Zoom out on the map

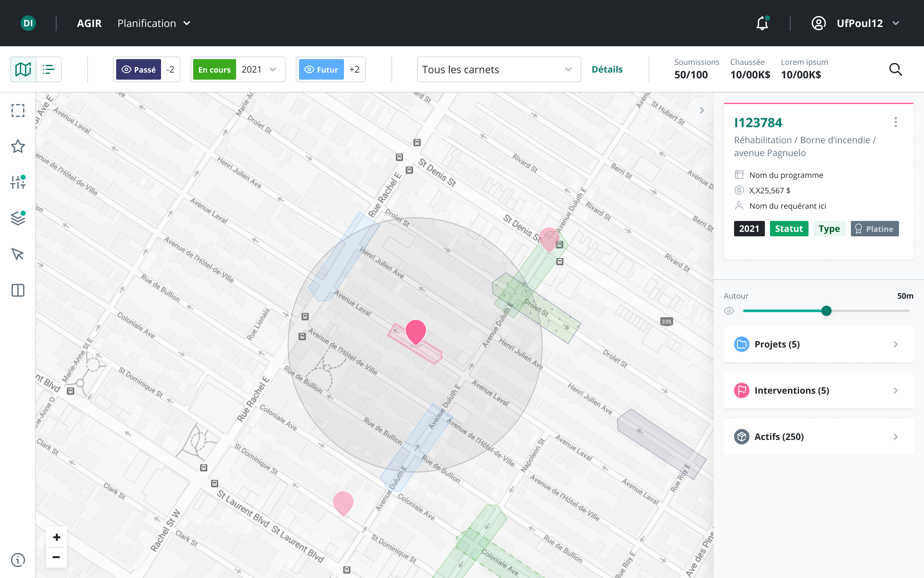[x=56, y=557]
